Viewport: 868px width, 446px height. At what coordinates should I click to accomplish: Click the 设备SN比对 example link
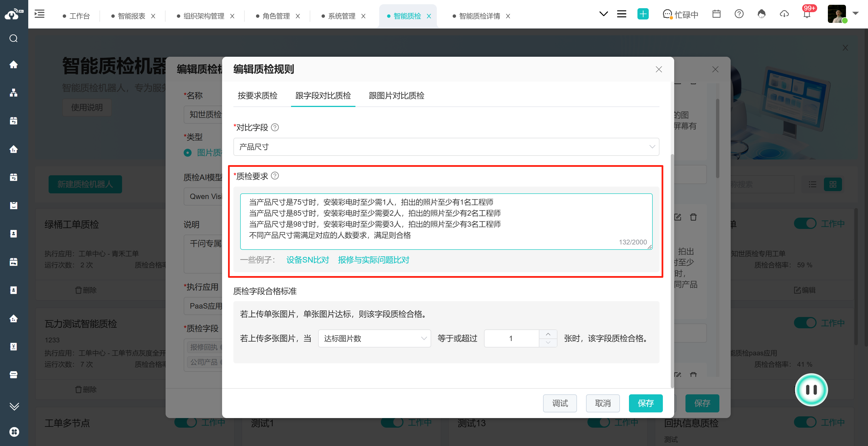point(308,260)
